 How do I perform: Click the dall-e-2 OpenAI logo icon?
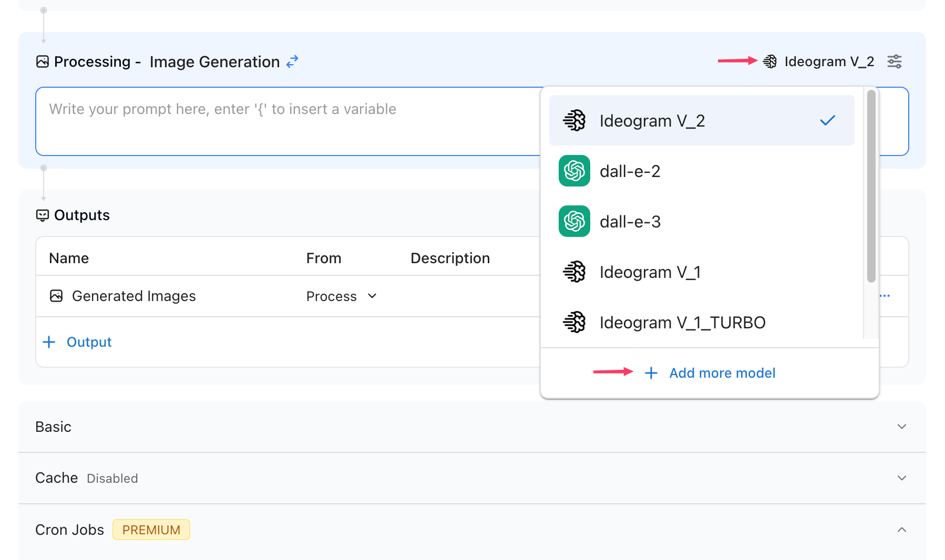coord(574,171)
